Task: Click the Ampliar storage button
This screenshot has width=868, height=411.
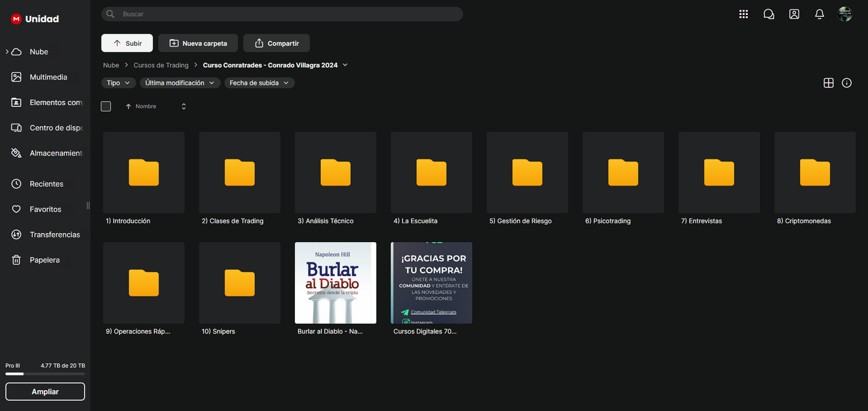Action: pos(45,392)
